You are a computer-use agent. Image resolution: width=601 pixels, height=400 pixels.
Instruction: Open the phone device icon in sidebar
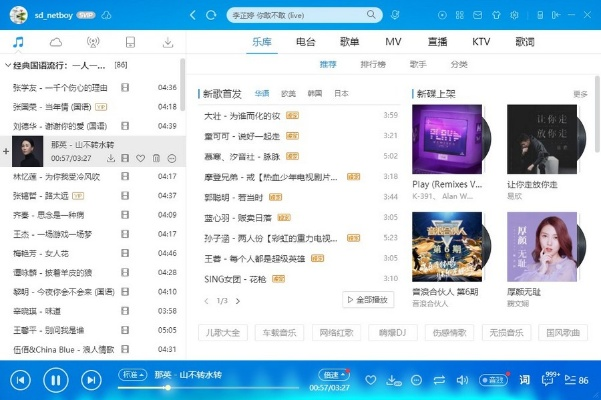[131, 42]
